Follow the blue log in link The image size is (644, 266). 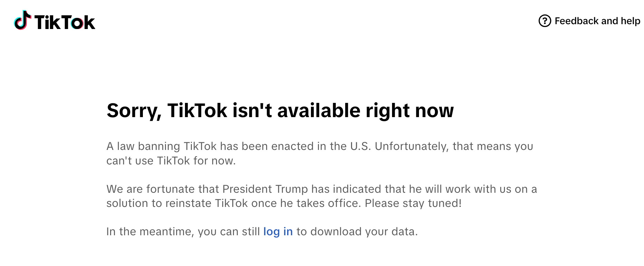pyautogui.click(x=278, y=231)
